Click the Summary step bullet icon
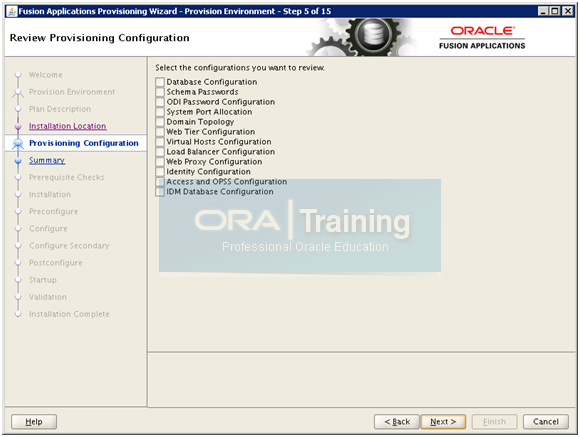 point(18,161)
